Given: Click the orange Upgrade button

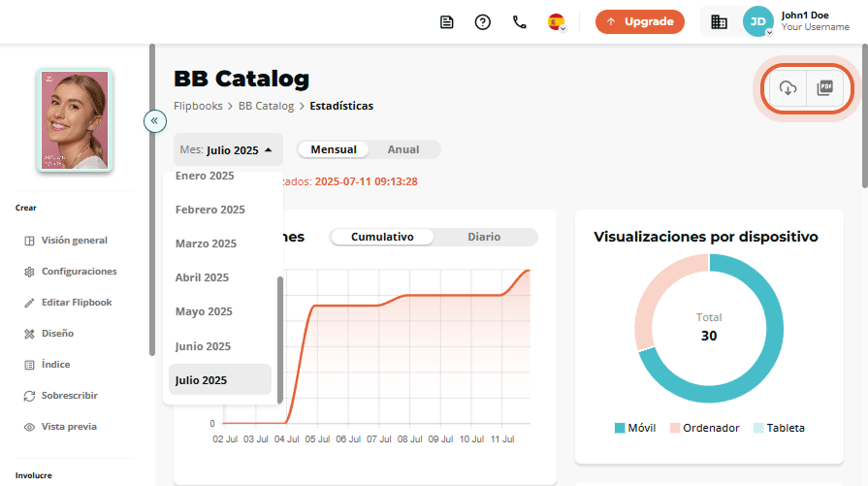Looking at the screenshot, I should tap(640, 21).
